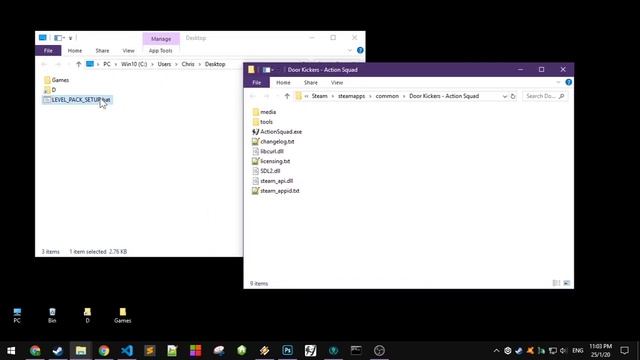Screen dimensions: 640x360
Task: Select steam_appid.txt
Action: click(276, 191)
